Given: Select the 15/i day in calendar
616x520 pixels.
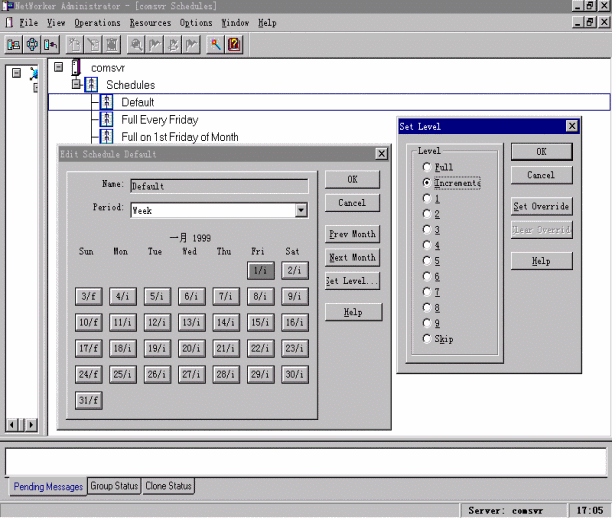Looking at the screenshot, I should point(260,322).
